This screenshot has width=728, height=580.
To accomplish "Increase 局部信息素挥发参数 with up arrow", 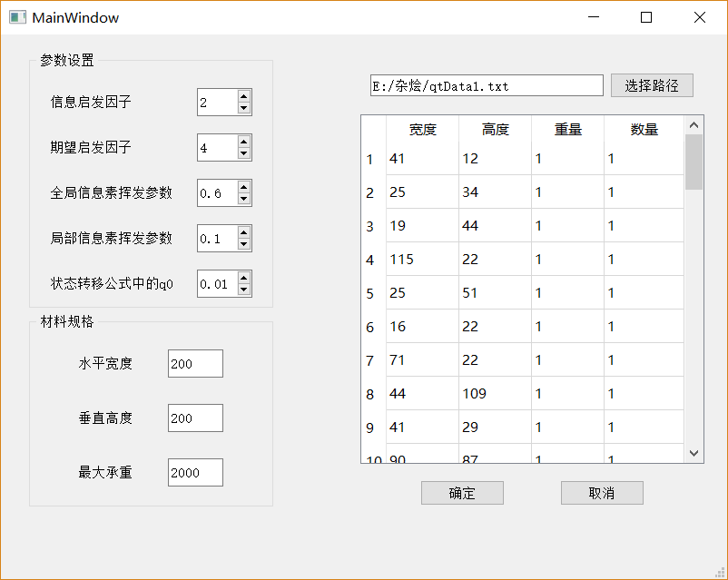I will tap(244, 233).
